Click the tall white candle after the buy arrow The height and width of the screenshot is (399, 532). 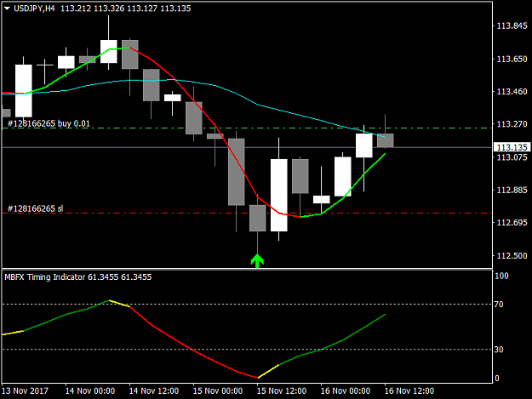tap(279, 196)
